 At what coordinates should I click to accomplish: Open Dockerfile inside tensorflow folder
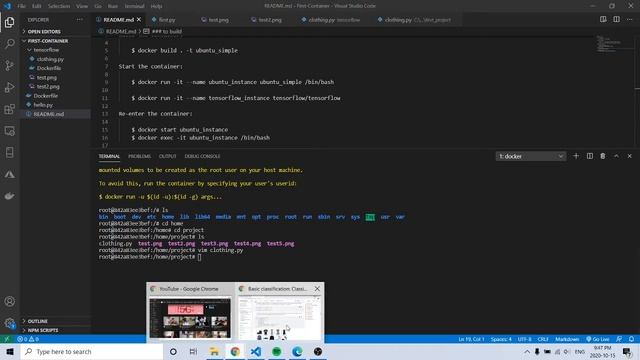pyautogui.click(x=49, y=68)
